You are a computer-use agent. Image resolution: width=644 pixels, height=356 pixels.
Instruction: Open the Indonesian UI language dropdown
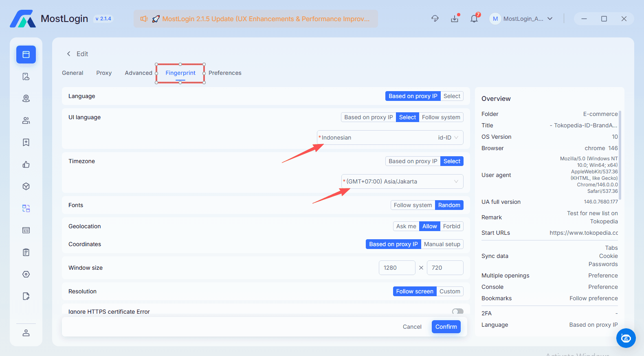[x=390, y=138]
